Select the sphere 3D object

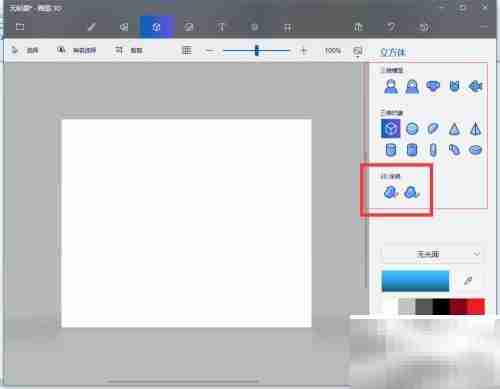412,129
